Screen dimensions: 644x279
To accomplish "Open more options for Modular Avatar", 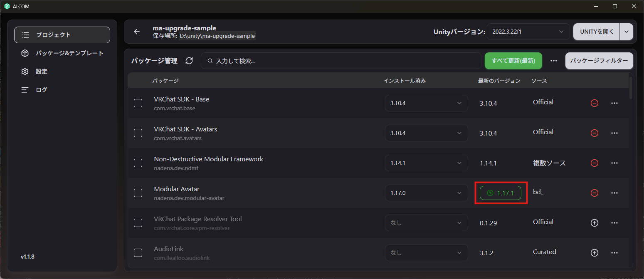I will coord(614,193).
